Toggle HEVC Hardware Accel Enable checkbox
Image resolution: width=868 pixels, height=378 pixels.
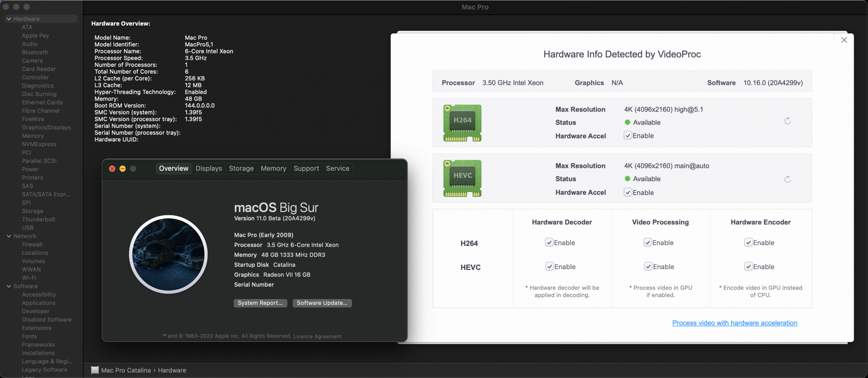point(628,192)
